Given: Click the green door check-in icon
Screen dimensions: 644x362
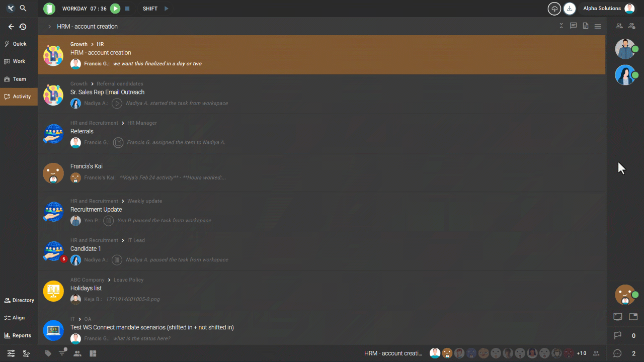Looking at the screenshot, I should pyautogui.click(x=49, y=9).
